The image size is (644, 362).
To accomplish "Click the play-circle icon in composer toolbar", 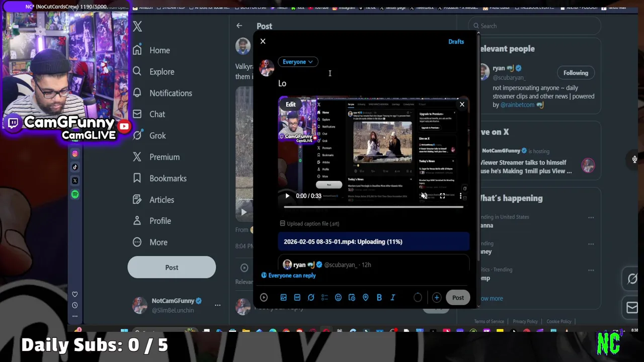I will pyautogui.click(x=264, y=298).
